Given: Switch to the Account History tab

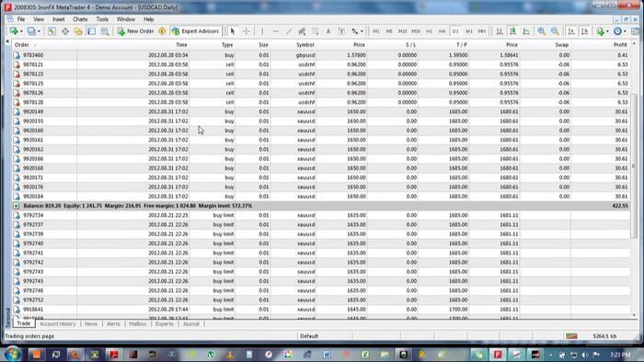Looking at the screenshot, I should tap(57, 324).
